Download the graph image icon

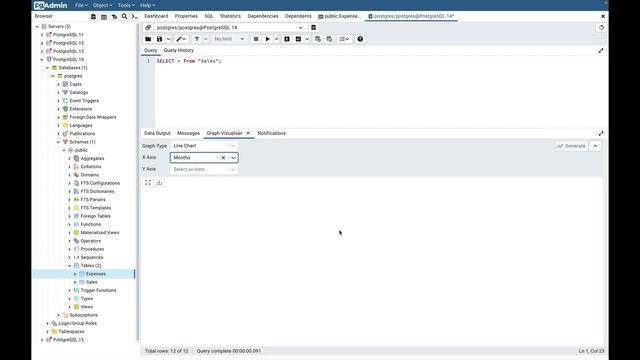click(x=159, y=182)
